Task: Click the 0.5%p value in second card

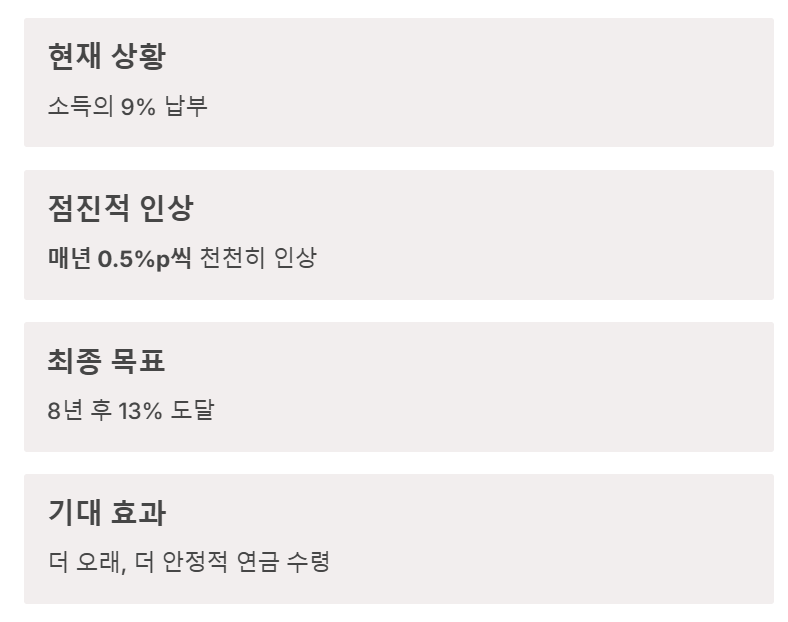Action: point(134,259)
